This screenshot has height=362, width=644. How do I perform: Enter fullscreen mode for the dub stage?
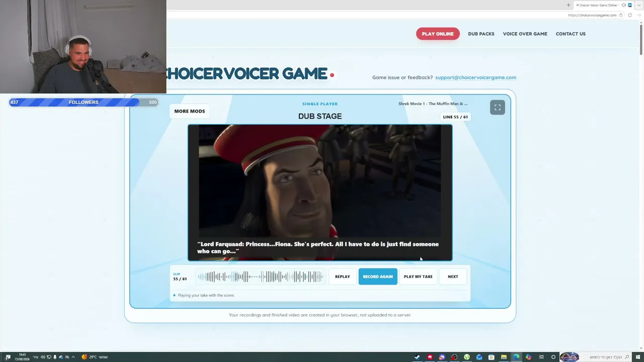(x=497, y=108)
